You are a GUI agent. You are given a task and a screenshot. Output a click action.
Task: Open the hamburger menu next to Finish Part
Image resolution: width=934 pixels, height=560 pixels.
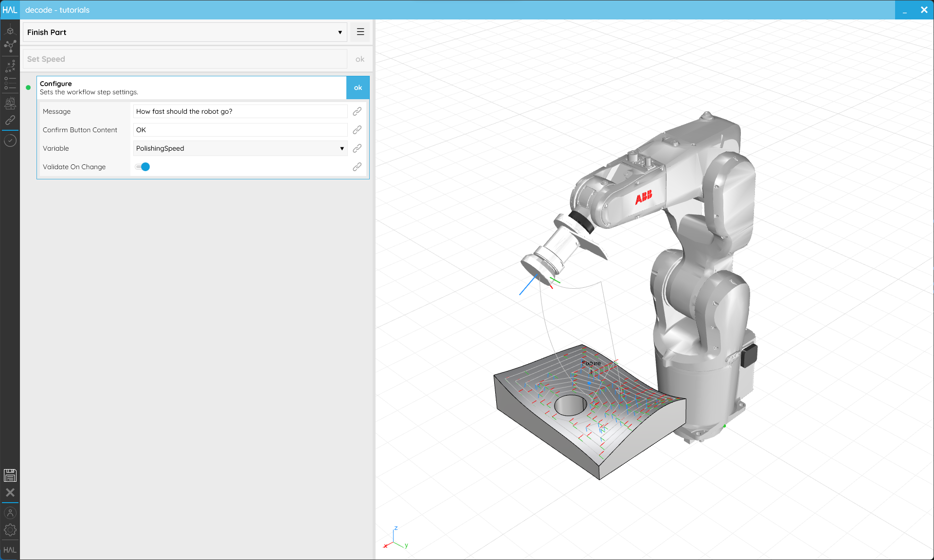[360, 32]
